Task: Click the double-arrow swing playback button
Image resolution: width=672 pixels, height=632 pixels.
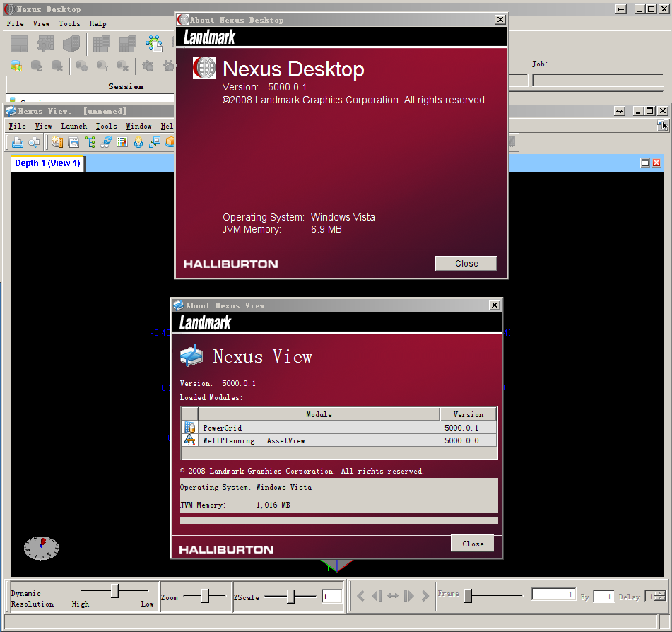Action: click(x=393, y=596)
